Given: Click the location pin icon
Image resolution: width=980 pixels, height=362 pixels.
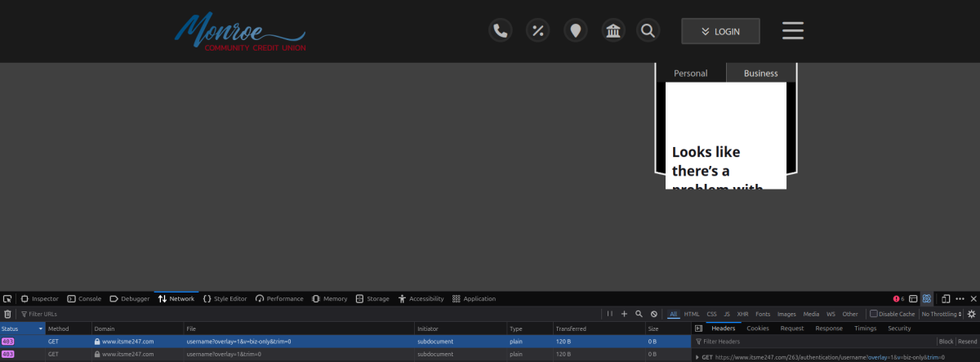Looking at the screenshot, I should pos(576,31).
